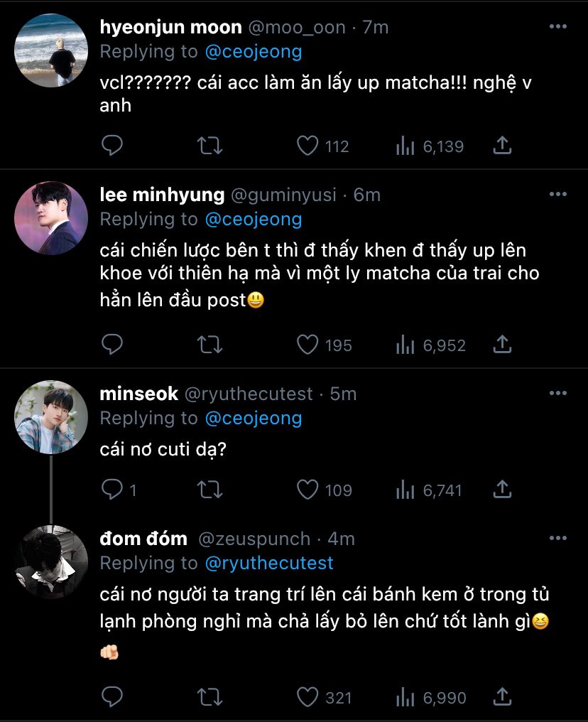Screen dimensions: 588x722
Task: Share lee minhyung's tweet
Action: point(502,345)
